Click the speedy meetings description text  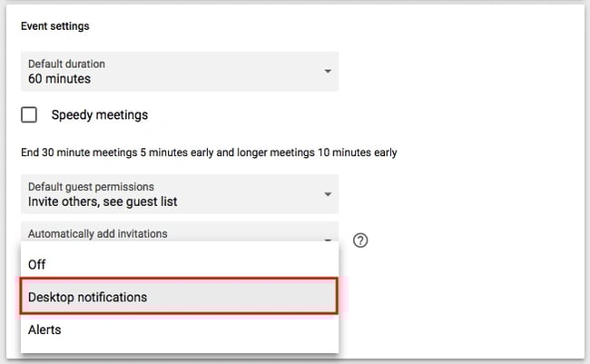point(209,152)
